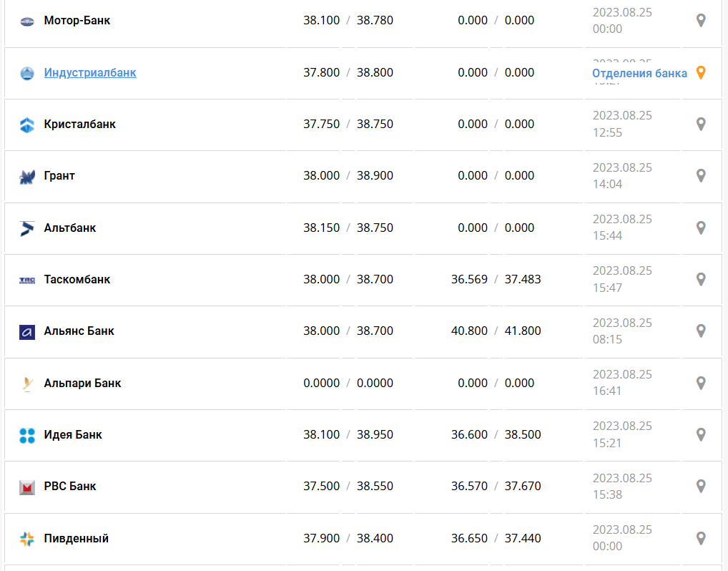Image resolution: width=728 pixels, height=571 pixels.
Task: Show Альтбанк branches via map pin
Action: pyautogui.click(x=701, y=228)
